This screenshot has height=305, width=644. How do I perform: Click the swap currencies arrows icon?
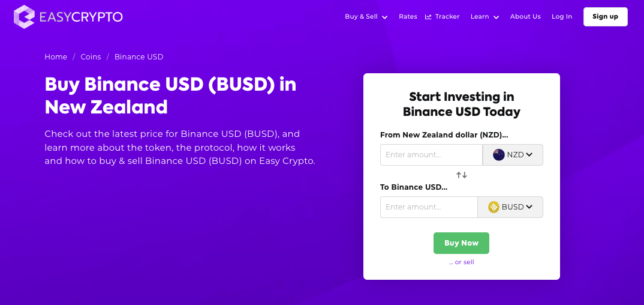tap(461, 175)
